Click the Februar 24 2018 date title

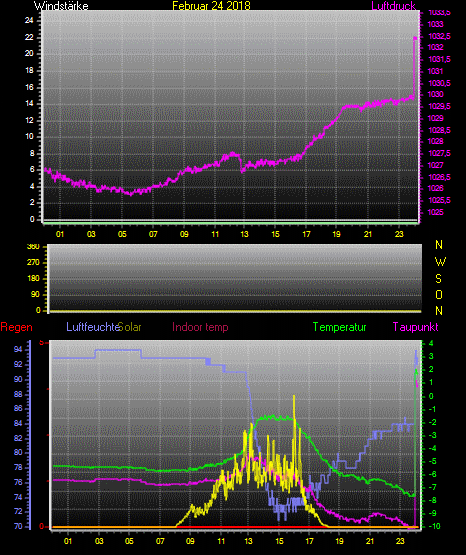[x=211, y=6]
